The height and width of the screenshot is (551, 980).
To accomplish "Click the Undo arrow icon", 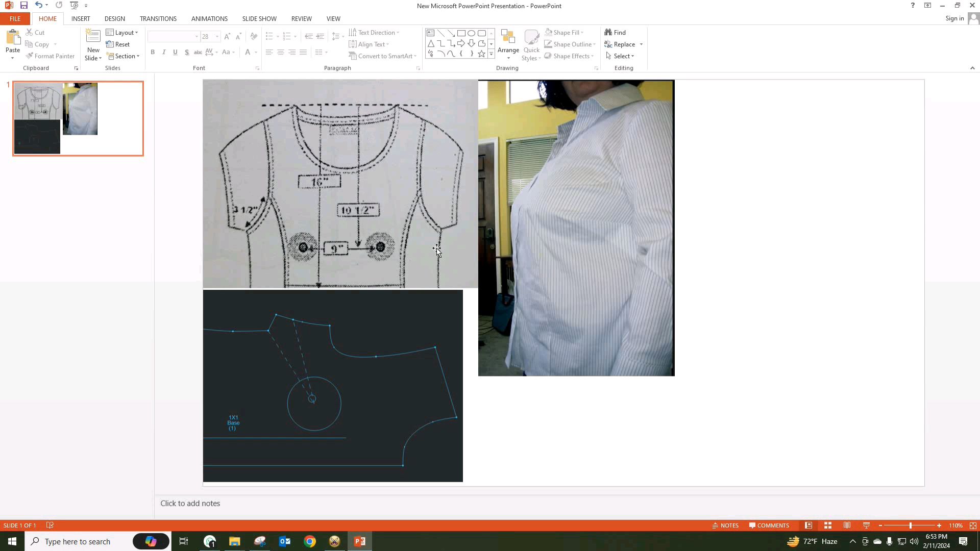I will [x=38, y=6].
